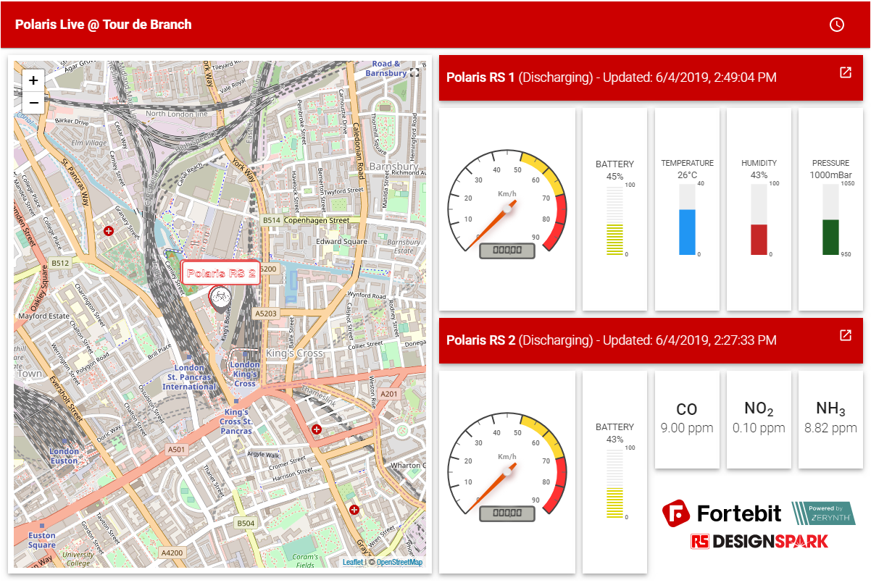The width and height of the screenshot is (871, 588).
Task: Click the Euston Square station label
Action: 42,540
